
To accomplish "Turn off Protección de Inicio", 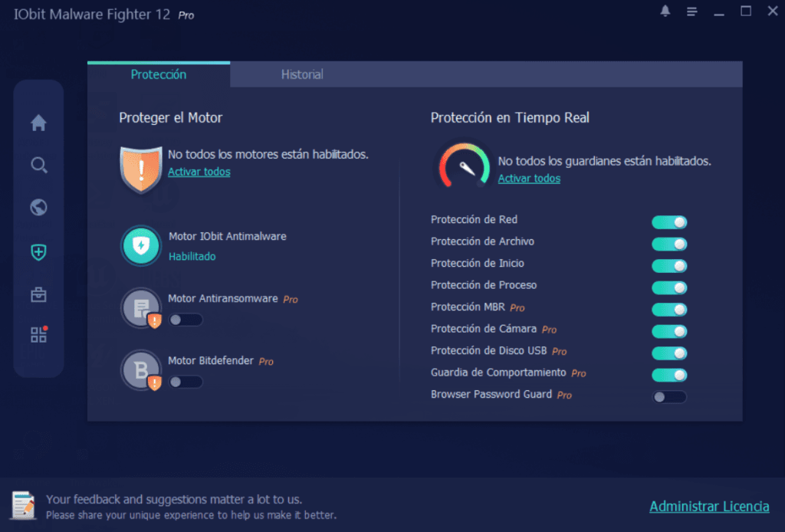I will click(x=669, y=266).
